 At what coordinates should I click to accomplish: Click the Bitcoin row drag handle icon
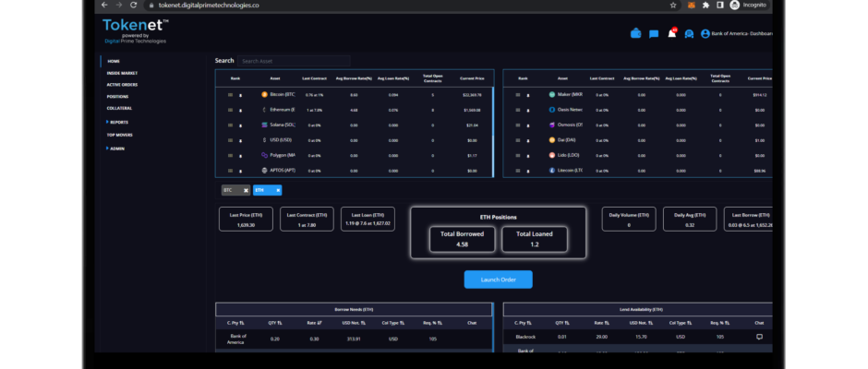click(x=230, y=95)
